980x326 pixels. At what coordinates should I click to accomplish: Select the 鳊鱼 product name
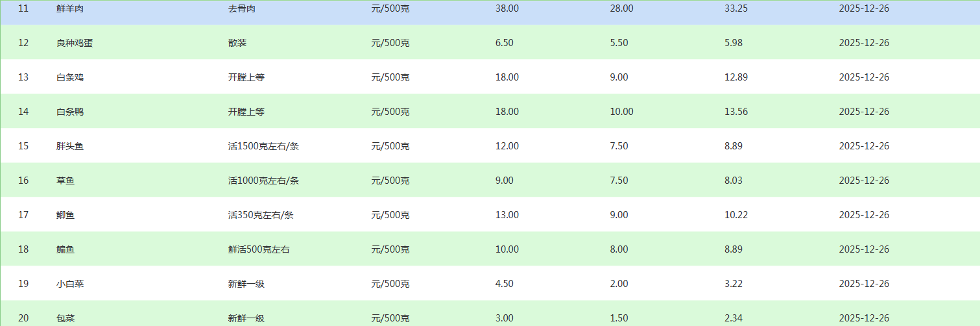(x=66, y=249)
